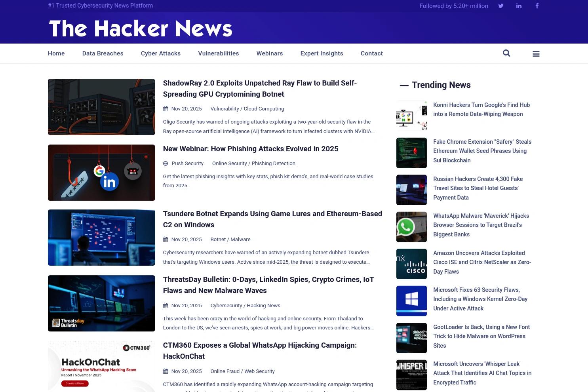The image size is (588, 392).
Task: Open Expert Insights section
Action: tap(322, 53)
